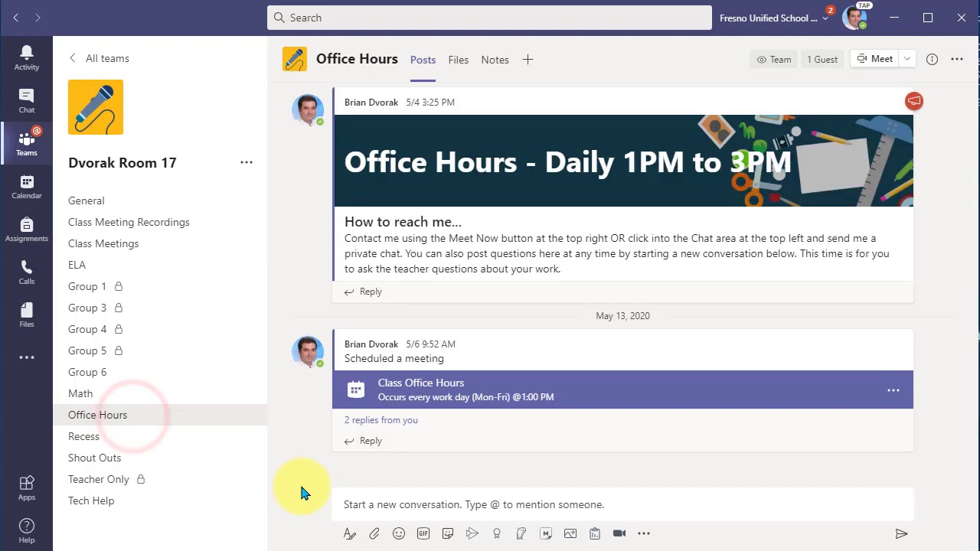Expand 2 replies from you
Screen dimensions: 980x551
tap(381, 419)
